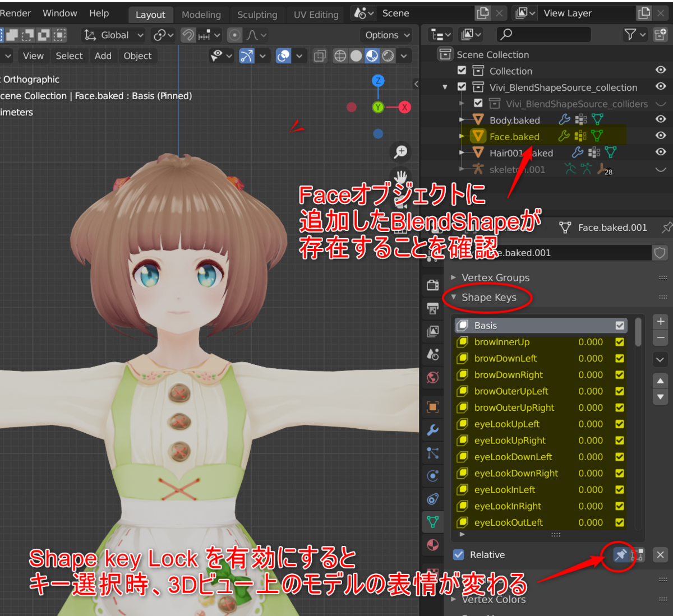Screen dimensions: 673x616
Task: Click the View Layer name field
Action: (x=587, y=13)
